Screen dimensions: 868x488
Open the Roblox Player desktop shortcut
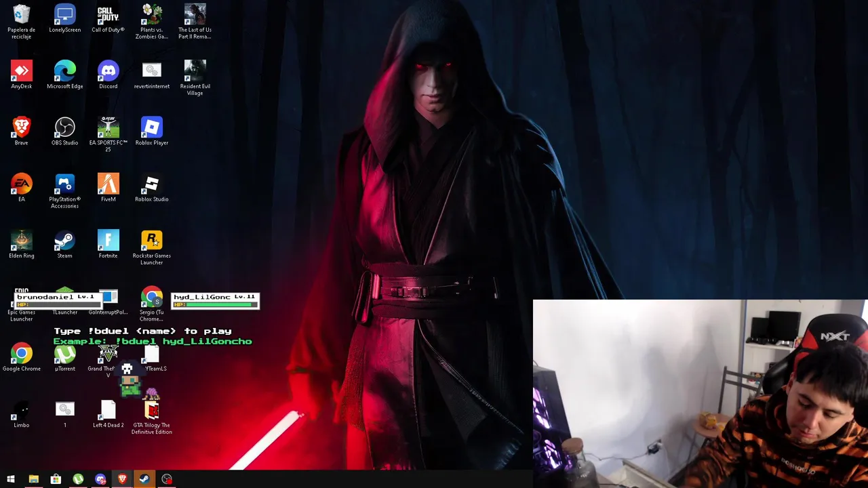click(x=151, y=131)
